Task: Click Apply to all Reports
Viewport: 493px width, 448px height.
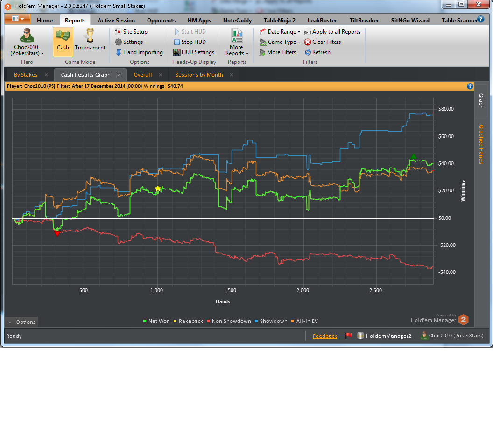Action: (332, 32)
